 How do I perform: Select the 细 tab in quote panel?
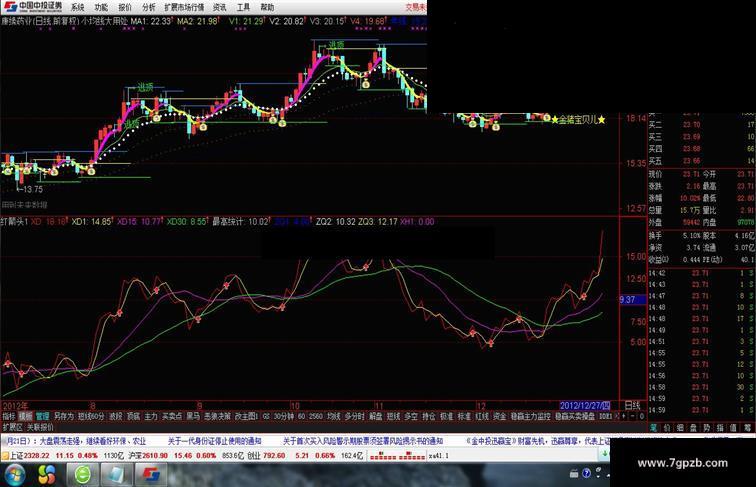coord(680,427)
